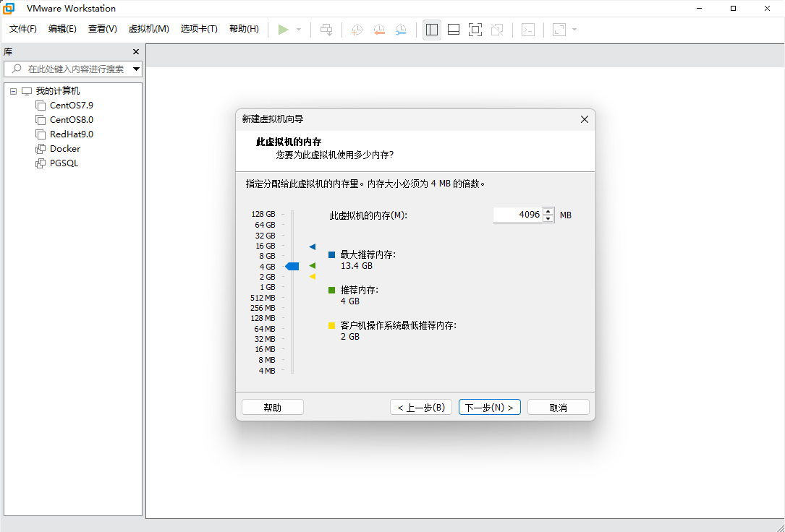Viewport: 785px width, 532px height.
Task: Increase memory with the up stepper arrow
Action: [x=548, y=211]
